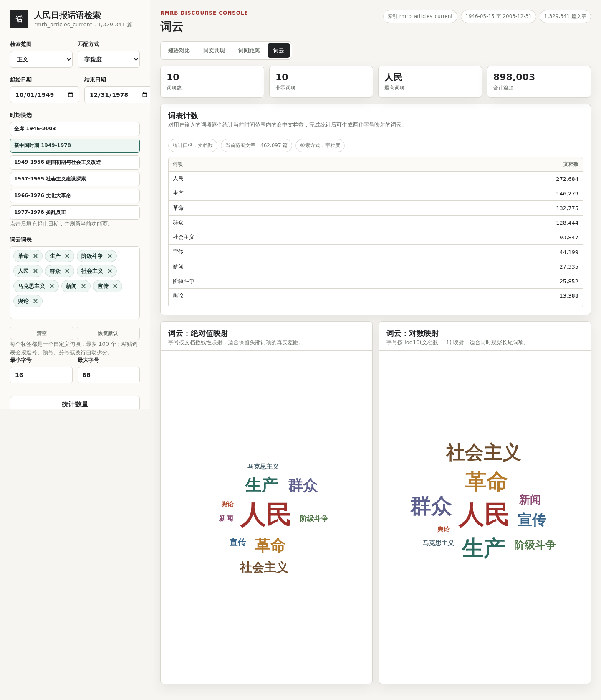Click the 革命 row in the table
601x700 pixels.
coord(376,208)
